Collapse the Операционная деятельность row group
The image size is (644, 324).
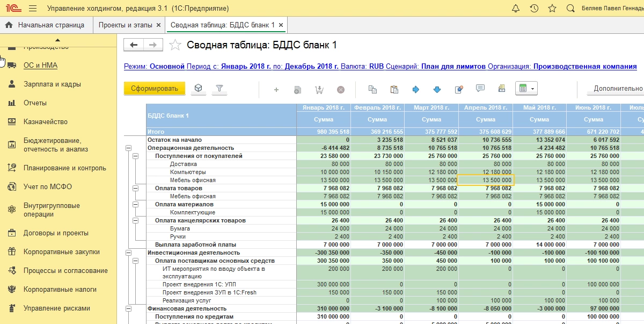coord(128,148)
